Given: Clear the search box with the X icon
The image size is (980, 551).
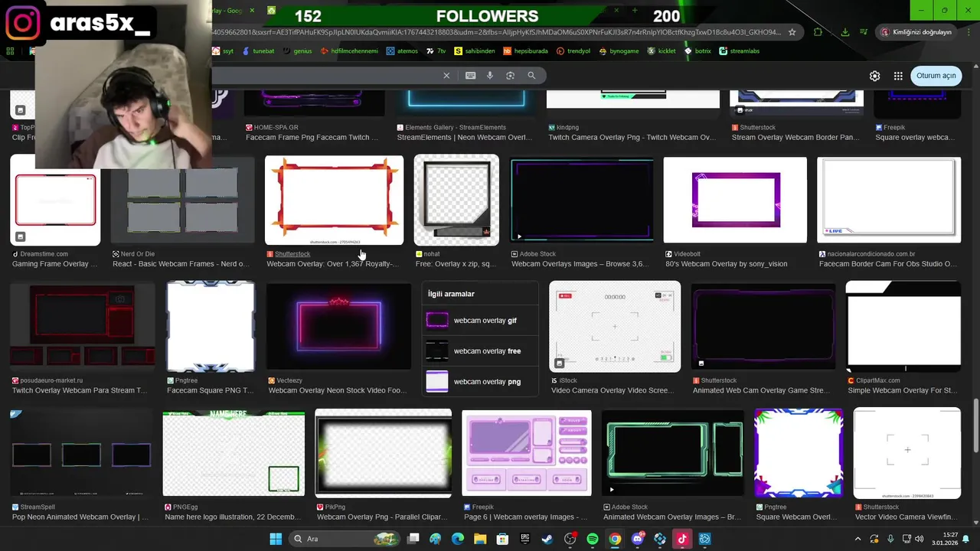Looking at the screenshot, I should [446, 76].
